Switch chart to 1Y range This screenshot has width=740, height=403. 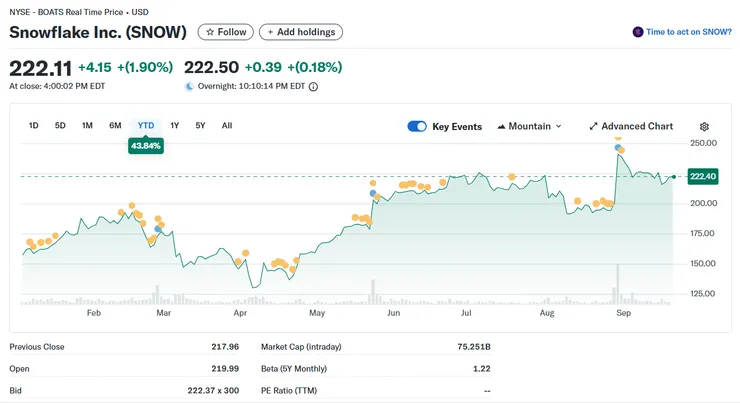click(x=175, y=126)
